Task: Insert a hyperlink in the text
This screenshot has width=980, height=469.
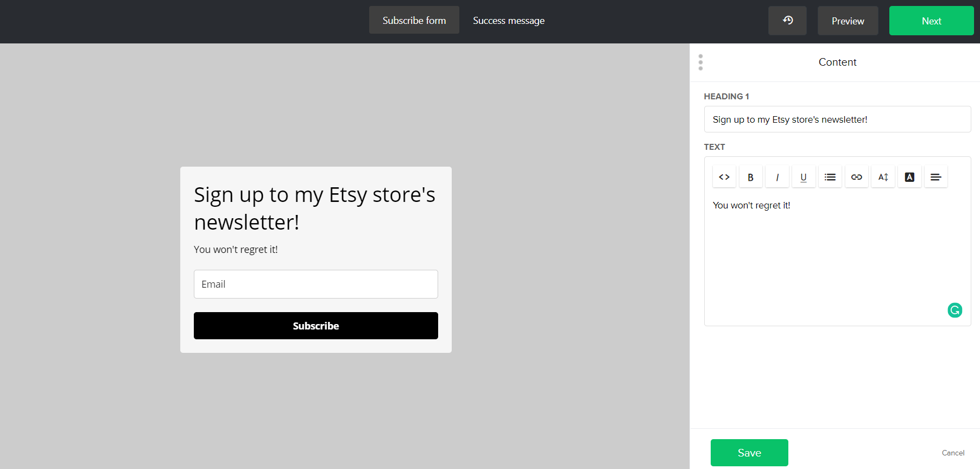Action: (857, 177)
